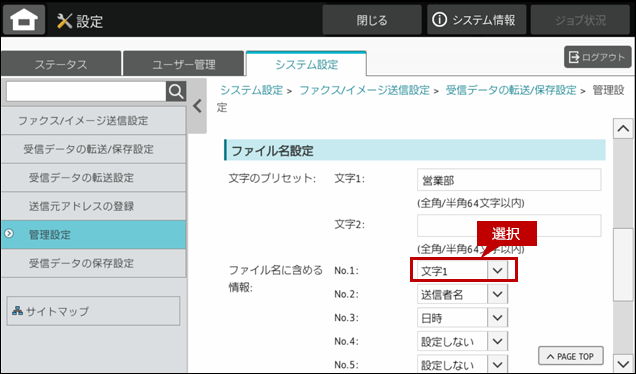The image size is (636, 374).
Task: Click the sidebar search input box
Action: pyautogui.click(x=86, y=92)
